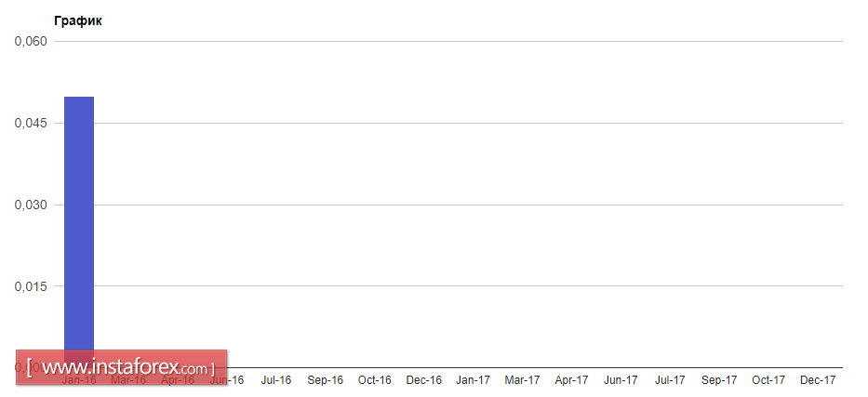Click the blue Jan-16 bar

pyautogui.click(x=79, y=223)
